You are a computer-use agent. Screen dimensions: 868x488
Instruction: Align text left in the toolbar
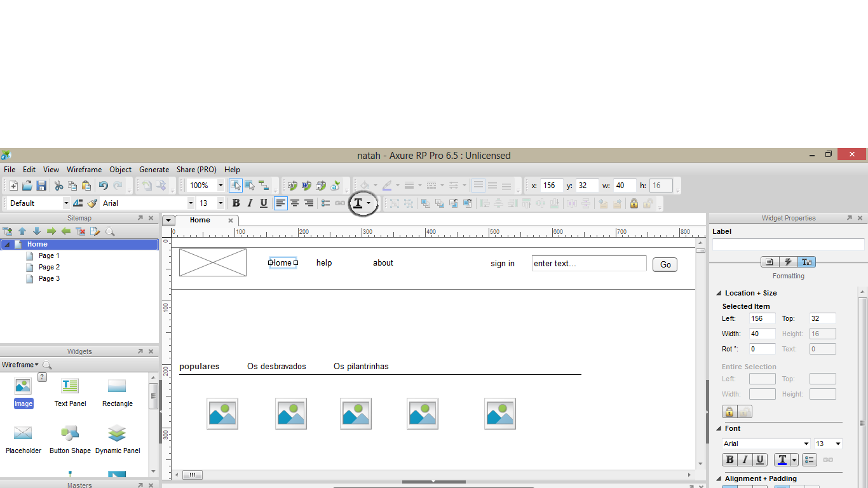[x=281, y=203]
